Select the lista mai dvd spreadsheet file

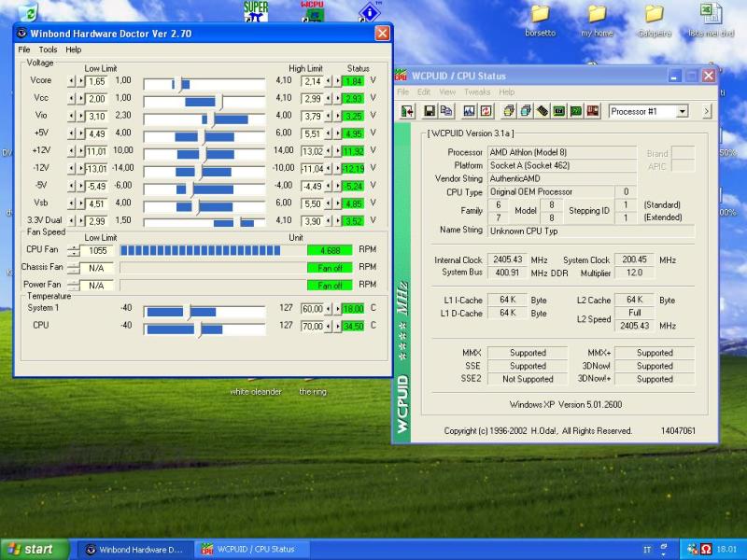(711, 20)
